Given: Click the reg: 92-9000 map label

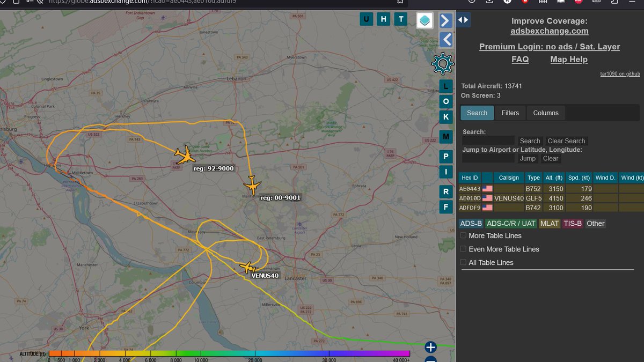Looking at the screenshot, I should click(214, 168).
